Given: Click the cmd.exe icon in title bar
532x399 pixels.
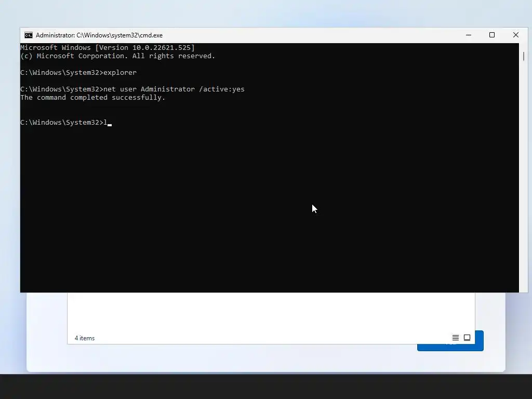Looking at the screenshot, I should click(x=29, y=35).
